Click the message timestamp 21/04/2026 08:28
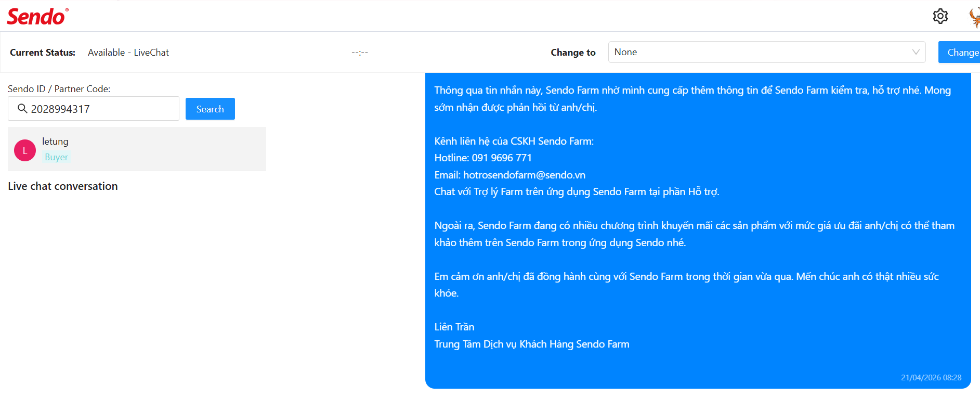This screenshot has width=980, height=397. pos(931,378)
